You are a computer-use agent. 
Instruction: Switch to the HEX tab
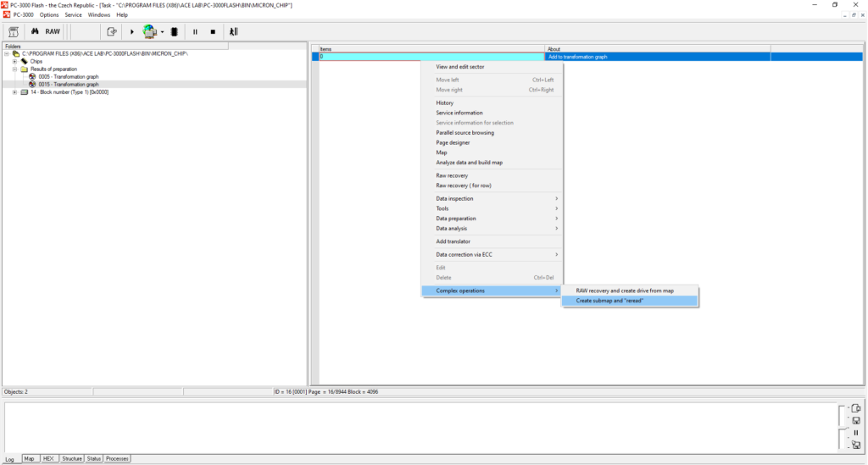coord(49,458)
